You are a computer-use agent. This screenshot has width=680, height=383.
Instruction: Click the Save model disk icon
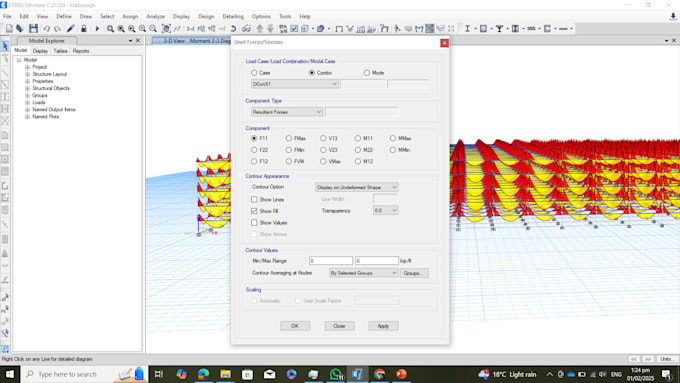[x=33, y=29]
